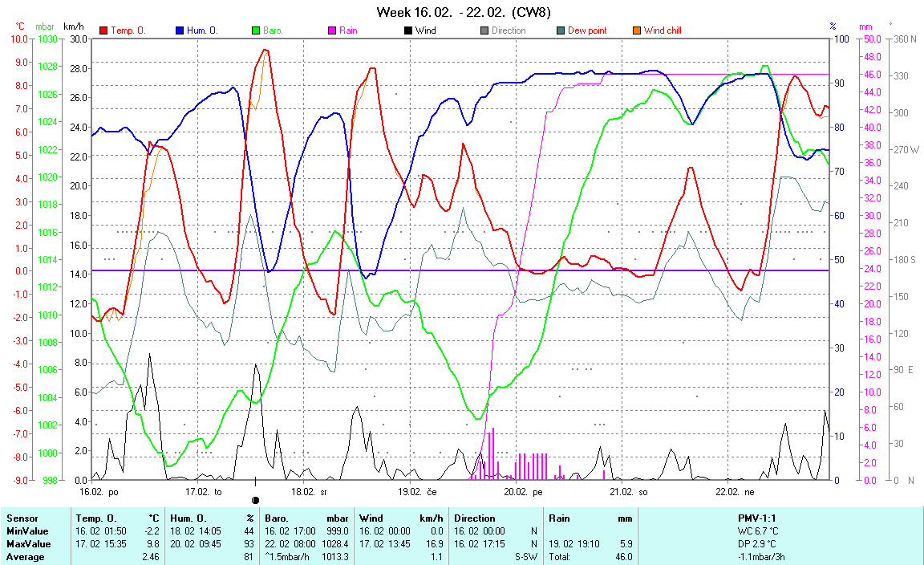
Task: Click the red Temp. O. legend swatch
Action: [x=103, y=30]
